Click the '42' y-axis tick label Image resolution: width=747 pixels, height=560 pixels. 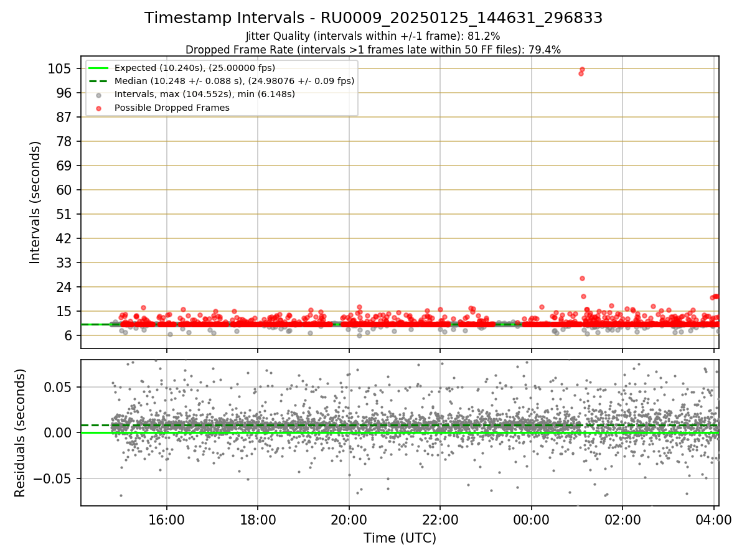(65, 238)
